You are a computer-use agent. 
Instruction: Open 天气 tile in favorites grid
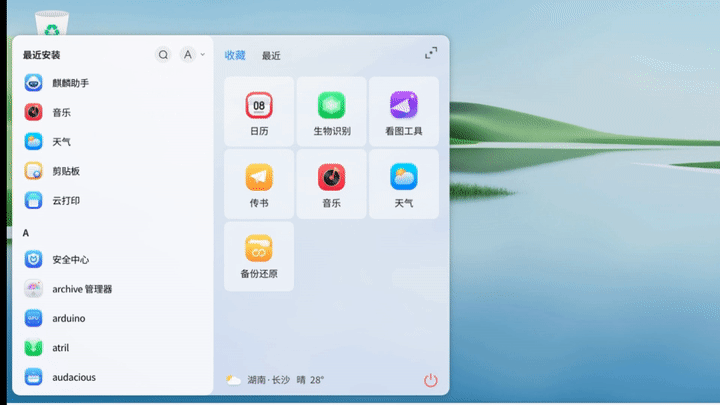pyautogui.click(x=403, y=183)
